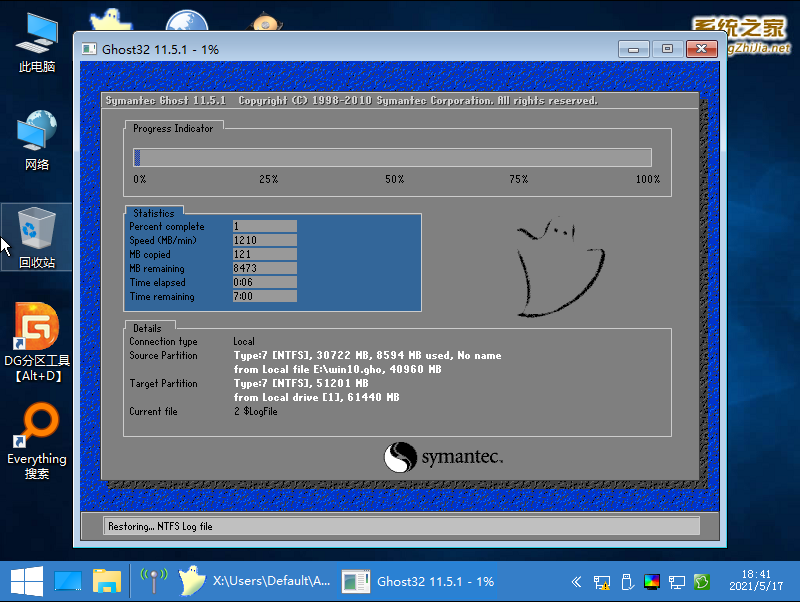Click the show desktop taskbar icon
This screenshot has height=602, width=800.
[67, 581]
